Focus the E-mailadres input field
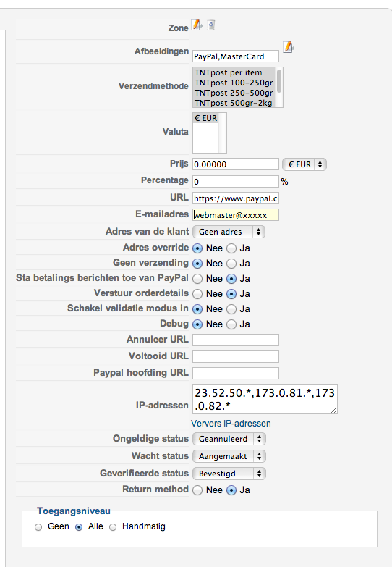Image resolution: width=392 pixels, height=567 pixels. [x=236, y=215]
